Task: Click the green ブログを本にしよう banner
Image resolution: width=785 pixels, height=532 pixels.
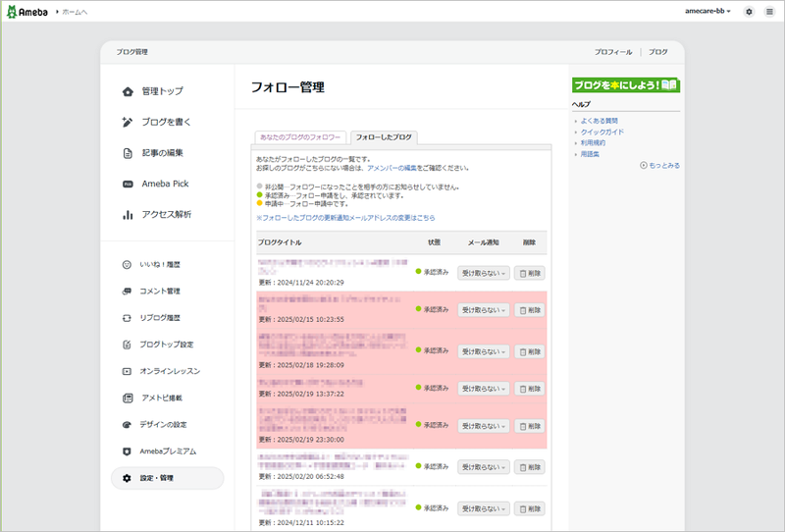Action: (x=626, y=85)
